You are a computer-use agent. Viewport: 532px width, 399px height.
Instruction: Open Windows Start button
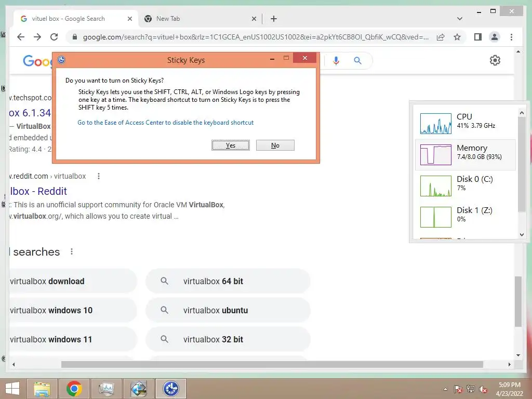point(12,389)
